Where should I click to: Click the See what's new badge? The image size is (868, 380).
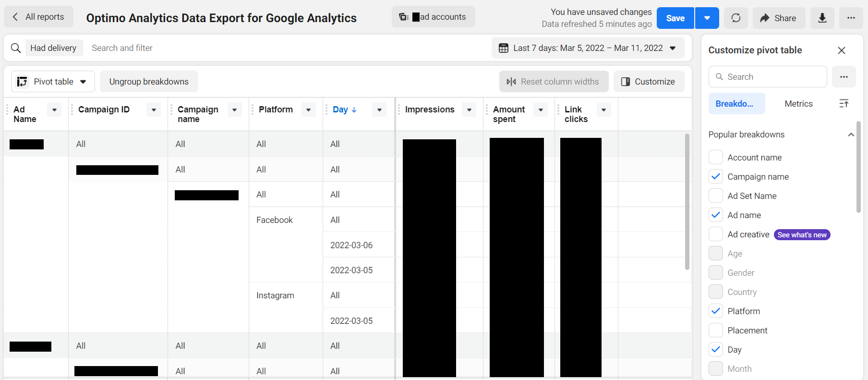coord(802,234)
